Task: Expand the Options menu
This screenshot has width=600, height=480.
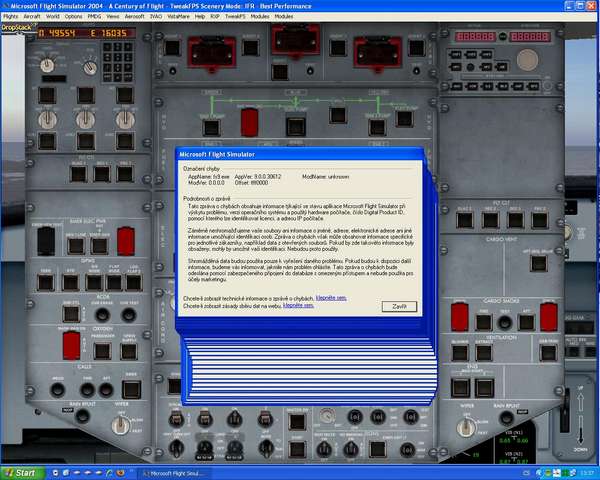Action: (74, 17)
